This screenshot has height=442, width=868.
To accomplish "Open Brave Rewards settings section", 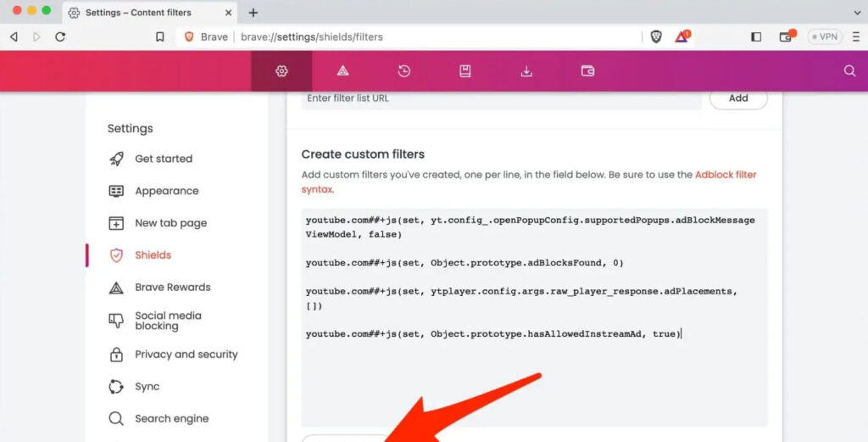I will click(x=173, y=288).
